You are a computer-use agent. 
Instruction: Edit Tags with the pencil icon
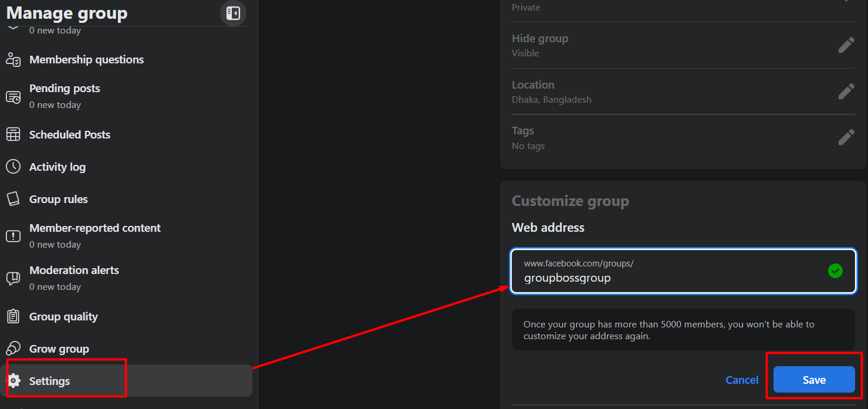[846, 137]
